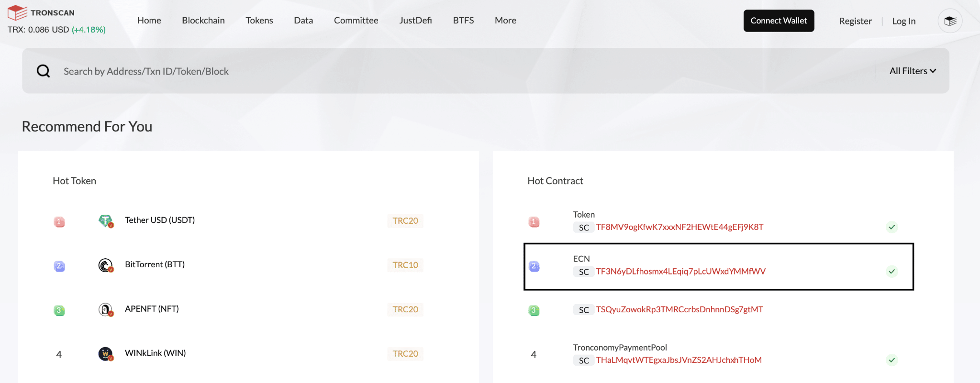The image size is (980, 383).
Task: Click the Hot Token heading
Action: pyautogui.click(x=74, y=181)
